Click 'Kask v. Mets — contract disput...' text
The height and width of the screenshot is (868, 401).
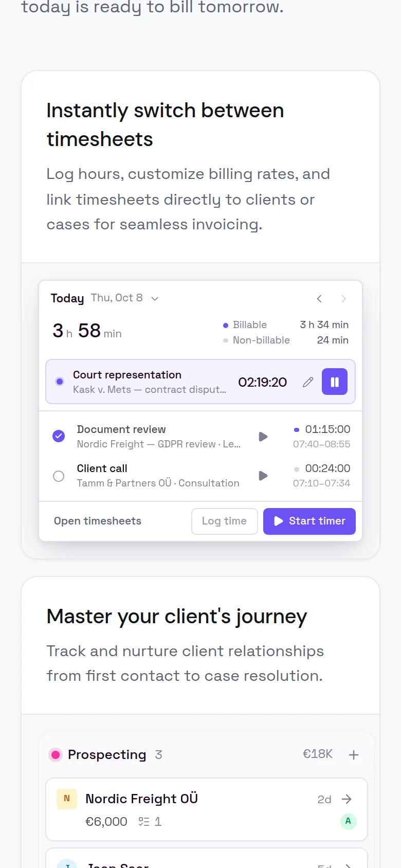[150, 389]
